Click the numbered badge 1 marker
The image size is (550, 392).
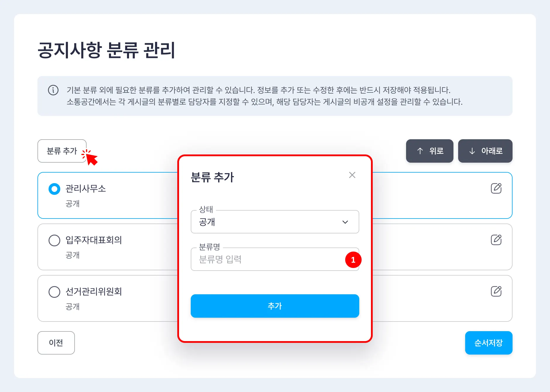353,260
